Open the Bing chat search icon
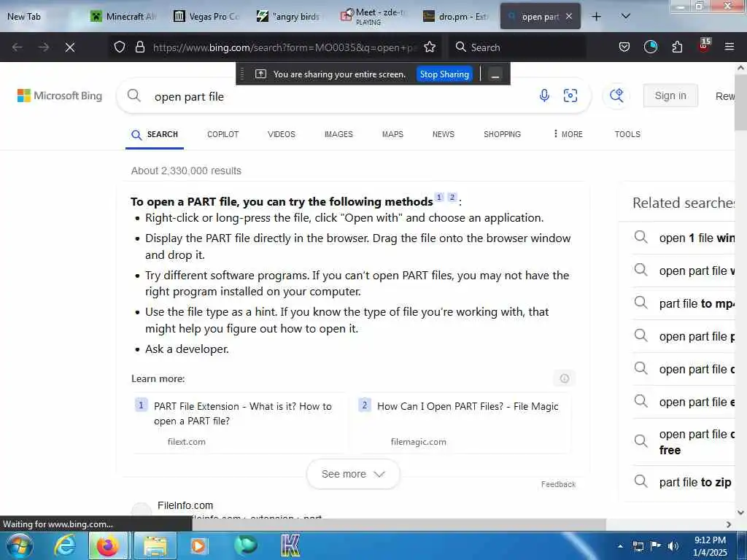 pos(616,96)
